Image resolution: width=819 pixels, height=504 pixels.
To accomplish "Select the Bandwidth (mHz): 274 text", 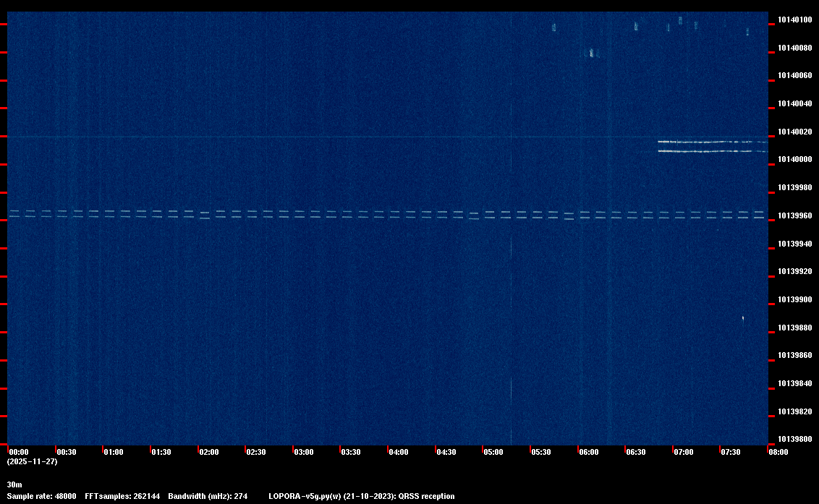I will click(208, 496).
